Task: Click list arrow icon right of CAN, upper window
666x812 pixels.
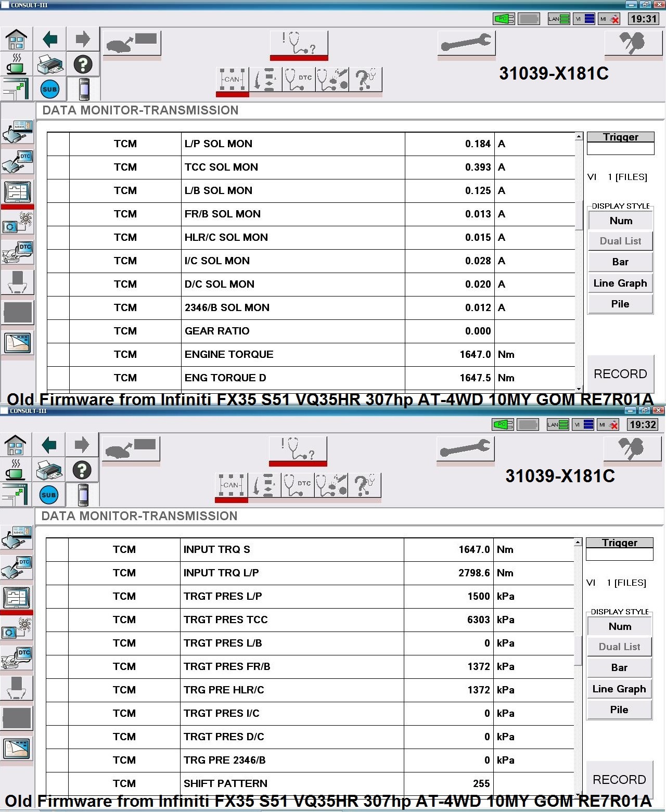Action: [265, 80]
